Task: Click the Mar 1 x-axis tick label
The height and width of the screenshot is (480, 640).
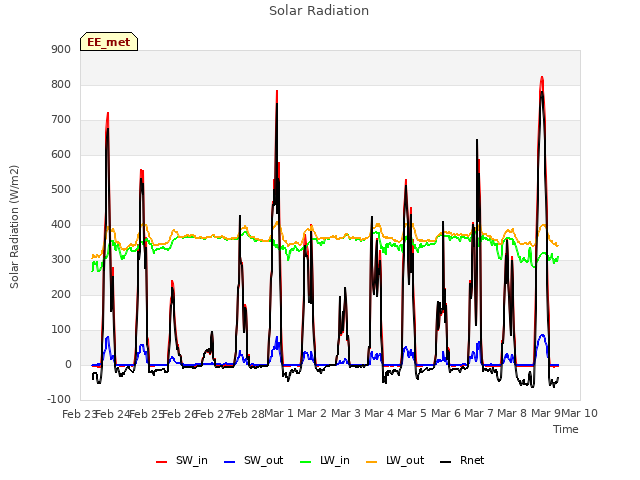Action: coord(279,413)
